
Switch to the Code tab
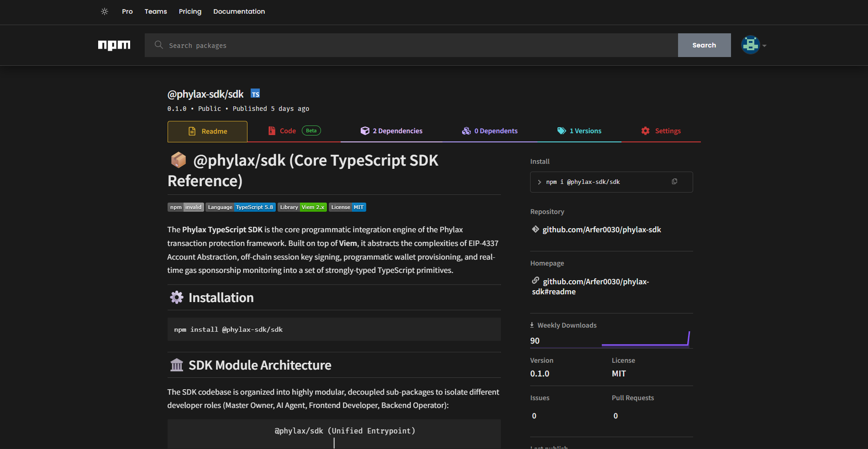(x=295, y=131)
